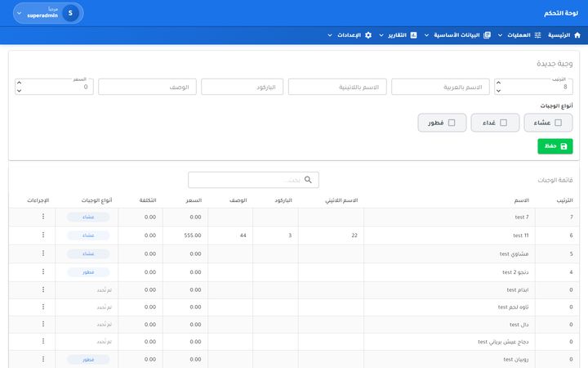Click the library icon next to البيانات الأساسية
The width and height of the screenshot is (588, 368).
[x=487, y=35]
